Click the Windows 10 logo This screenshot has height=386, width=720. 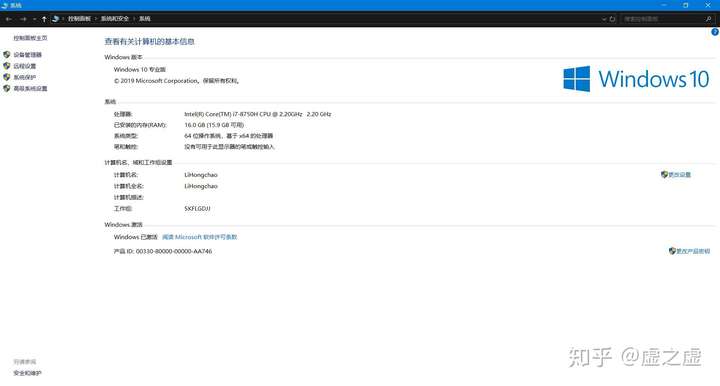(636, 79)
